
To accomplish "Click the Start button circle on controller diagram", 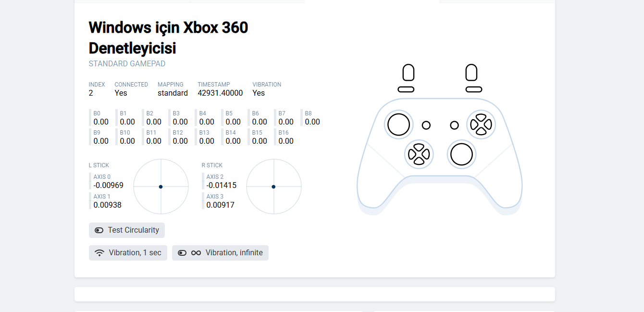I will point(454,125).
